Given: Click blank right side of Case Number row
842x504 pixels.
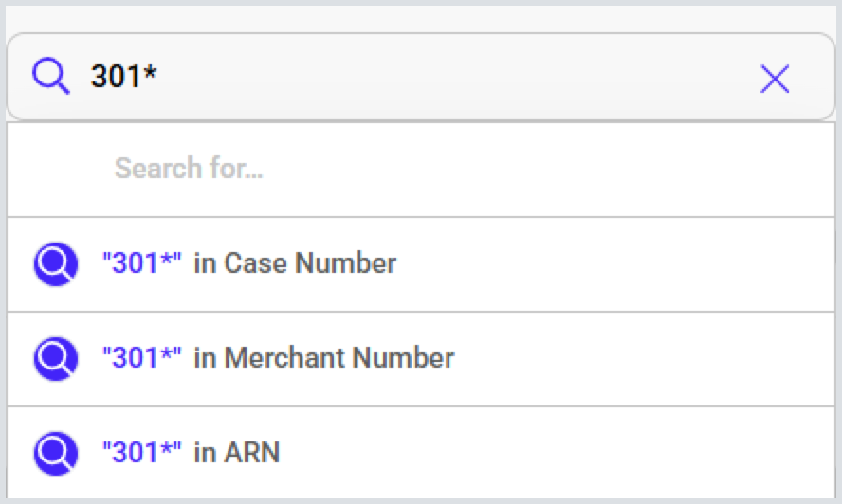Looking at the screenshot, I should (645, 263).
